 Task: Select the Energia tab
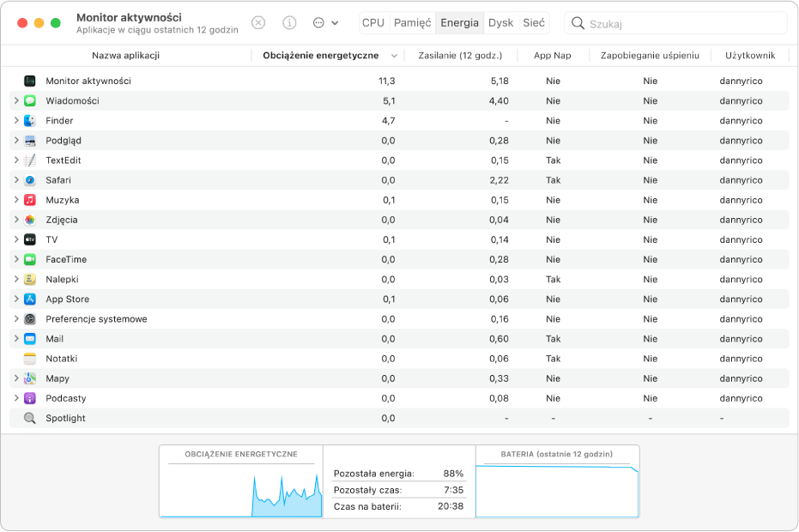point(460,23)
